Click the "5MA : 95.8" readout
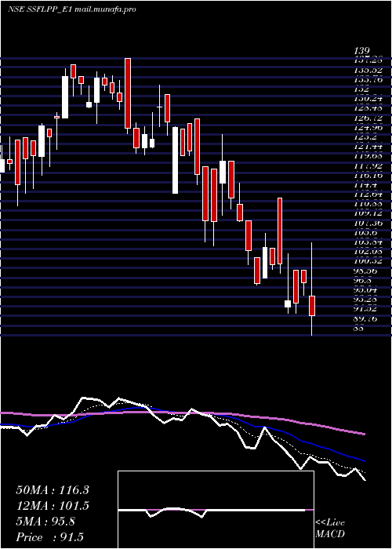The width and height of the screenshot is (392, 549). click(45, 522)
